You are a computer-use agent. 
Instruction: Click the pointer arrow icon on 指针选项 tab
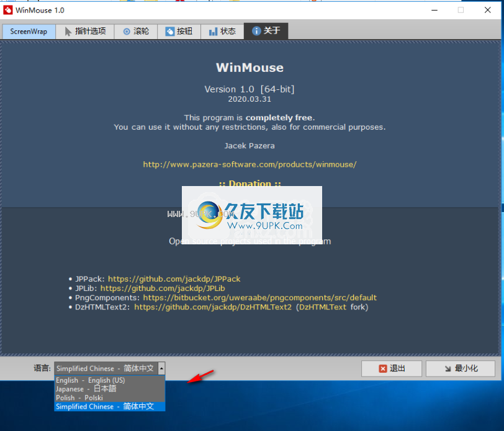pos(68,32)
